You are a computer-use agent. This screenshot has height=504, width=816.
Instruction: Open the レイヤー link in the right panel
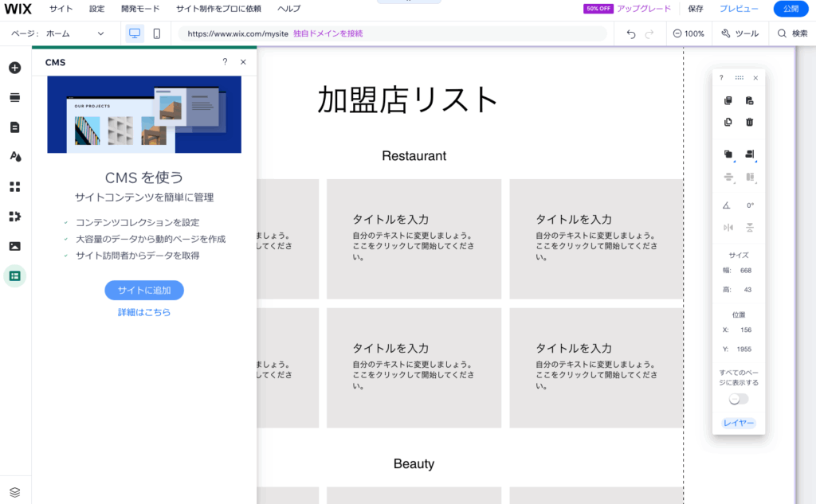pos(738,423)
